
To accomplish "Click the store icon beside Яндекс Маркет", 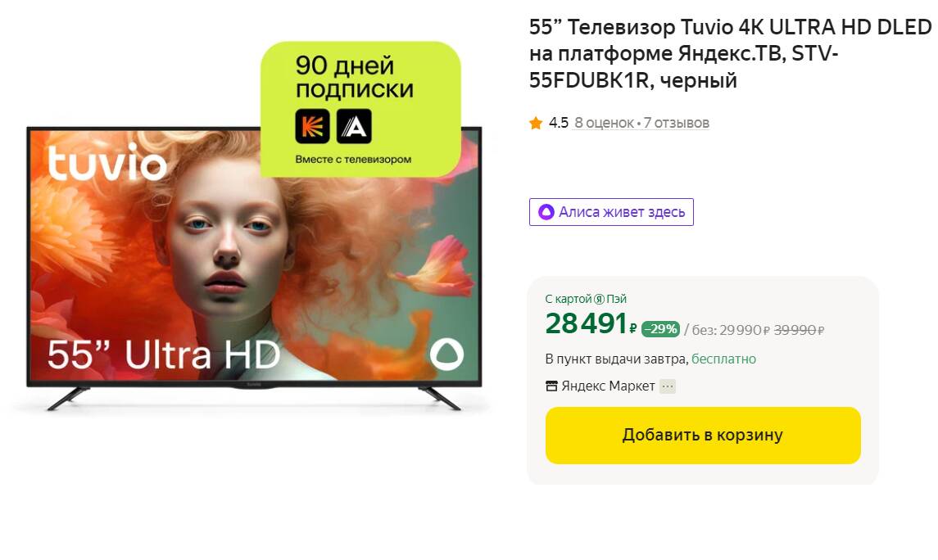I will [x=551, y=386].
